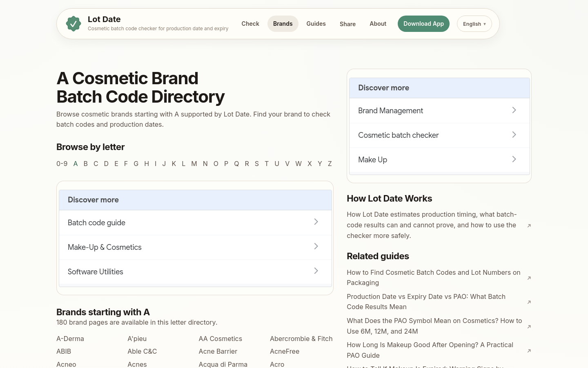The image size is (588, 368).
Task: Click the Lot Date site title
Action: pyautogui.click(x=104, y=19)
